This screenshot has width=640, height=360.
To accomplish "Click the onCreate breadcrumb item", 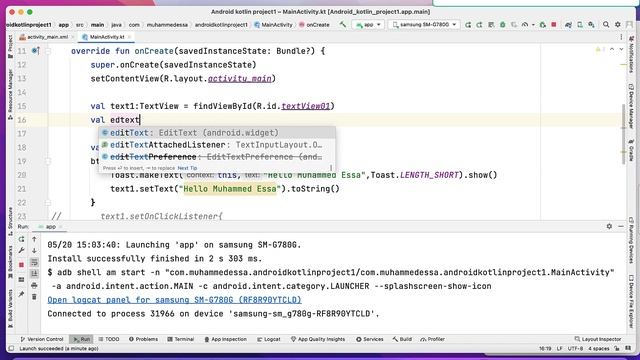I will (314, 24).
